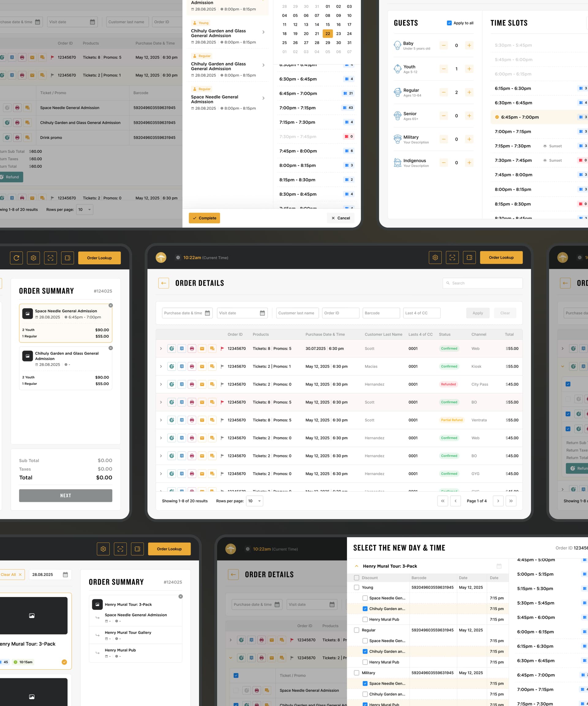Image resolution: width=588 pixels, height=706 pixels.
Task: Select date 23 in the calendar
Action: point(338,34)
